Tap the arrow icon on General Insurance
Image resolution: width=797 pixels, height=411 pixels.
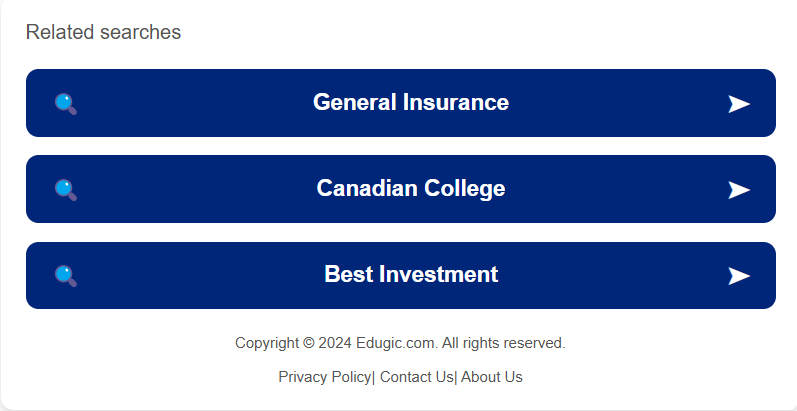tap(739, 104)
